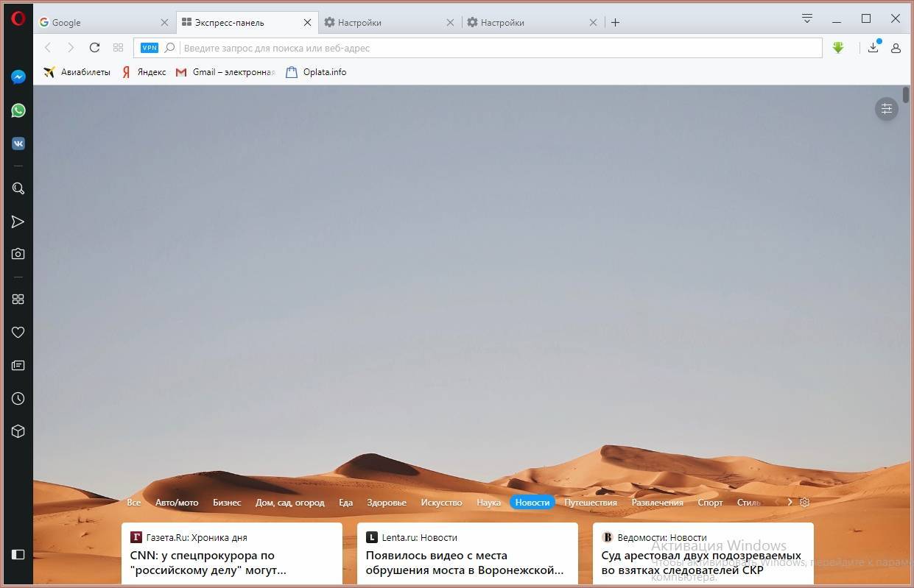Select the Все news category
This screenshot has height=588, width=914.
[x=133, y=503]
